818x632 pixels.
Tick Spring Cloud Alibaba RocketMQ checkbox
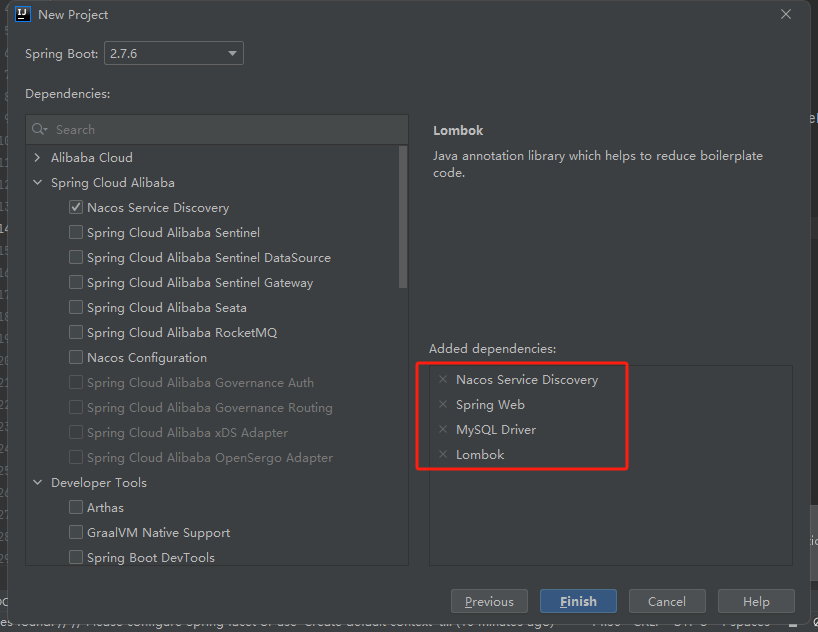tap(76, 332)
